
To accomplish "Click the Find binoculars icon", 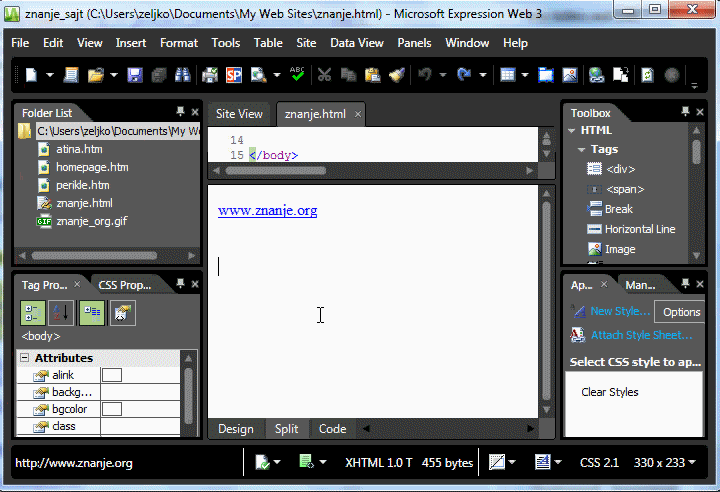I will coord(183,75).
